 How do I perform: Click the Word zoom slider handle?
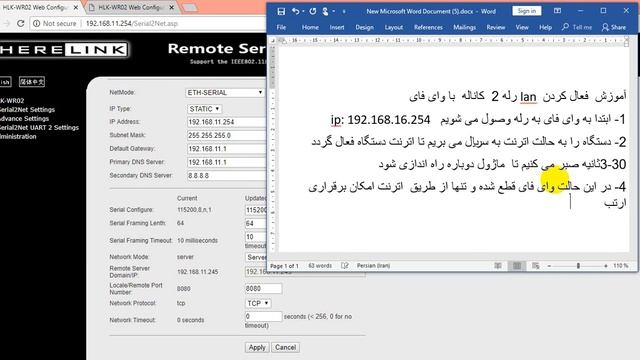click(x=578, y=266)
